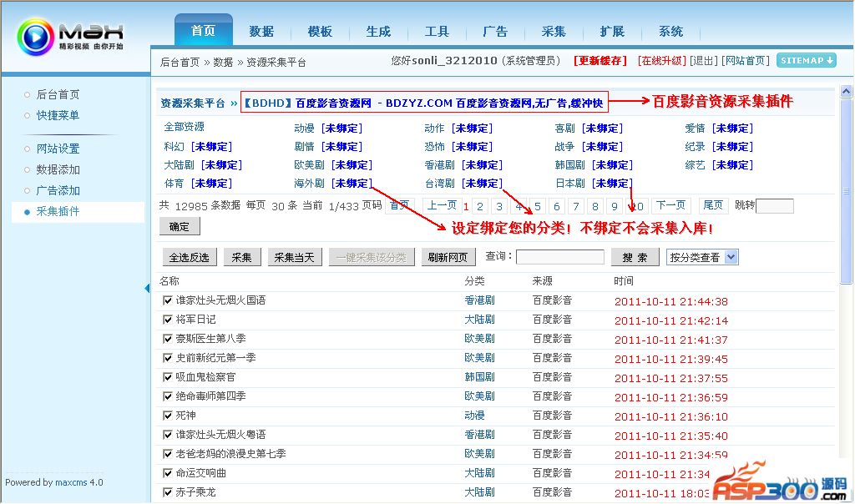Click the SITEMAP button icon
Screen dimensions: 855x504
(806, 60)
